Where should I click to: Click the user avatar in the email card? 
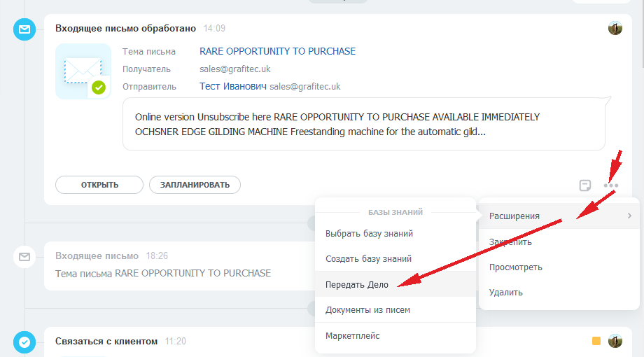[615, 29]
